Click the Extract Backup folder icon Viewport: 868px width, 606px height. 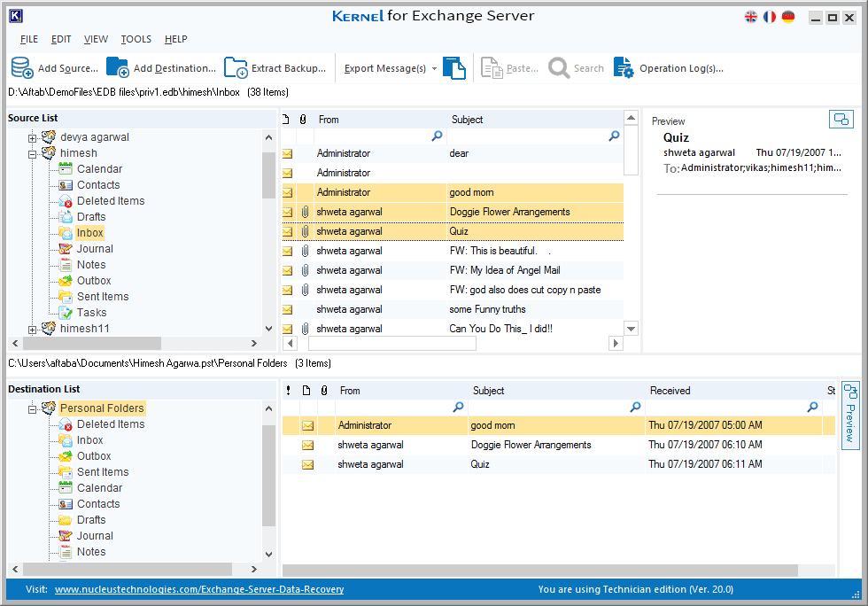[x=236, y=68]
